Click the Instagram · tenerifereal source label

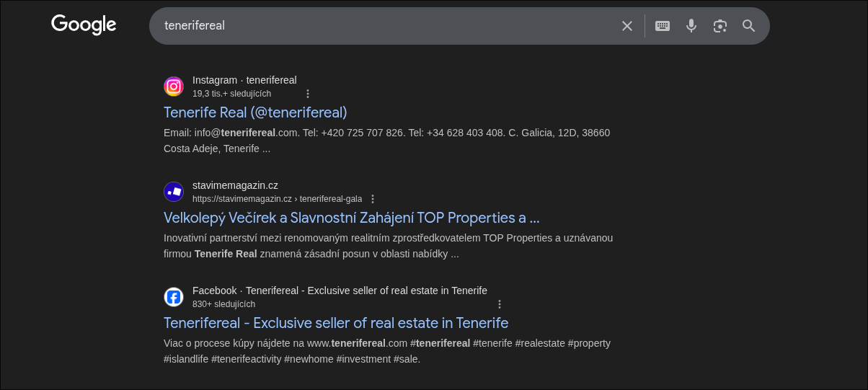pyautogui.click(x=244, y=80)
